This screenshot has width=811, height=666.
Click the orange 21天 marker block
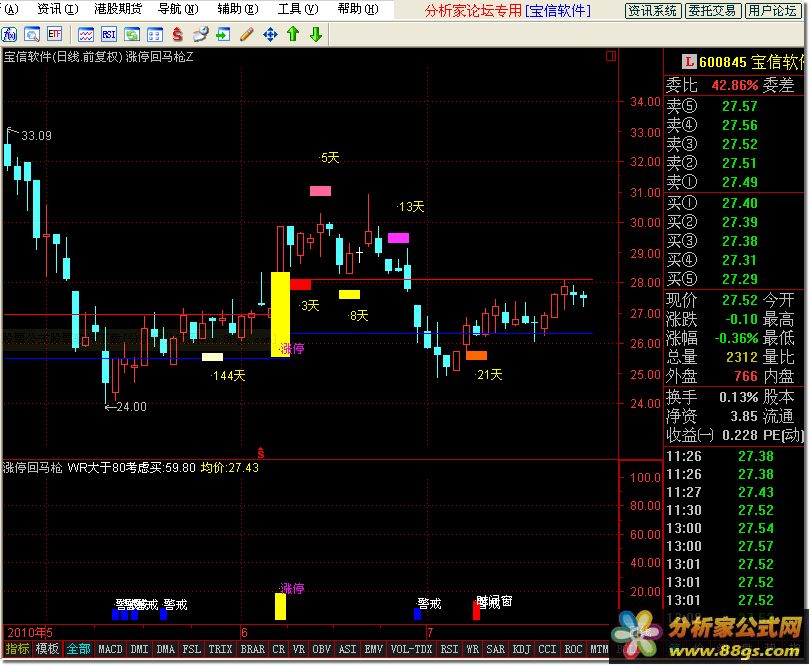(476, 355)
